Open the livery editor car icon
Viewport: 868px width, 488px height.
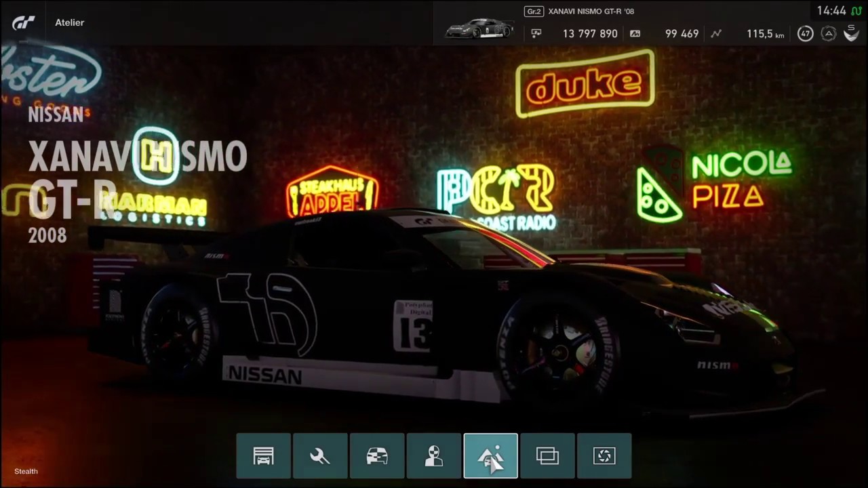point(377,456)
